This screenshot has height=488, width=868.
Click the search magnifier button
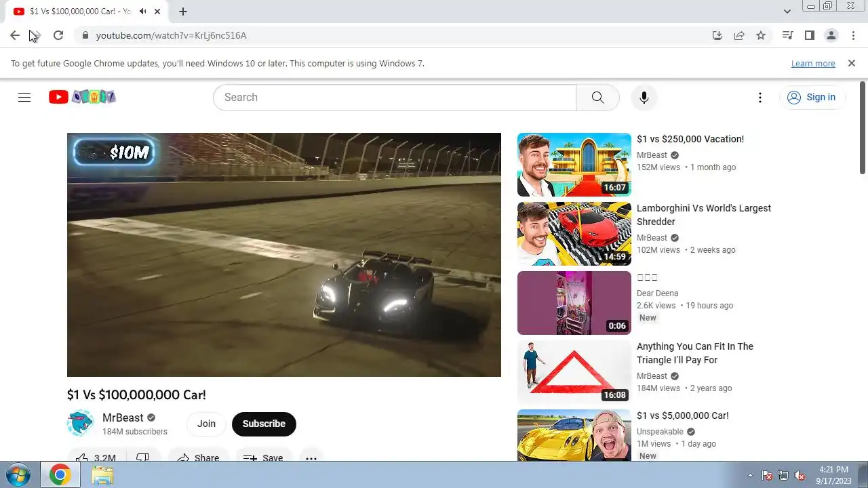coord(597,97)
